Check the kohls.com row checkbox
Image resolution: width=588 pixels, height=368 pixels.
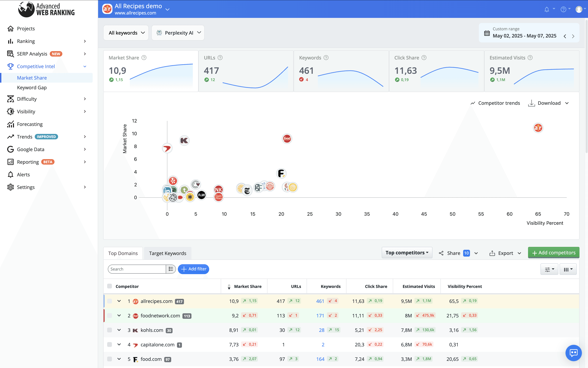click(x=110, y=330)
